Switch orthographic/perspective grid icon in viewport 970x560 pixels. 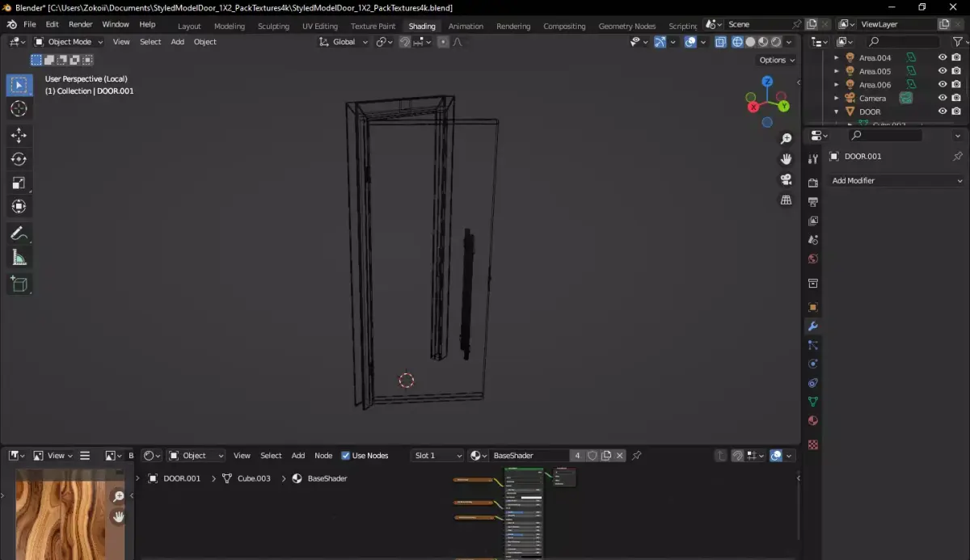[x=786, y=200]
